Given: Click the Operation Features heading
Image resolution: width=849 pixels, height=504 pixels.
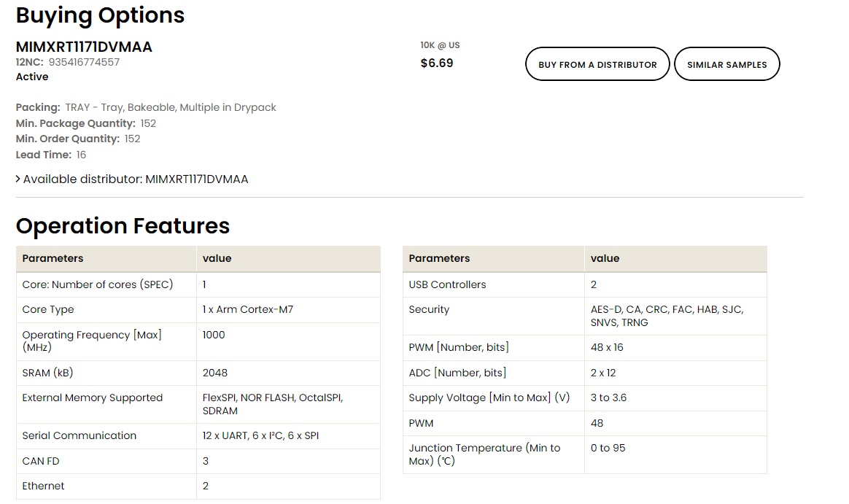Looking at the screenshot, I should pos(123,226).
